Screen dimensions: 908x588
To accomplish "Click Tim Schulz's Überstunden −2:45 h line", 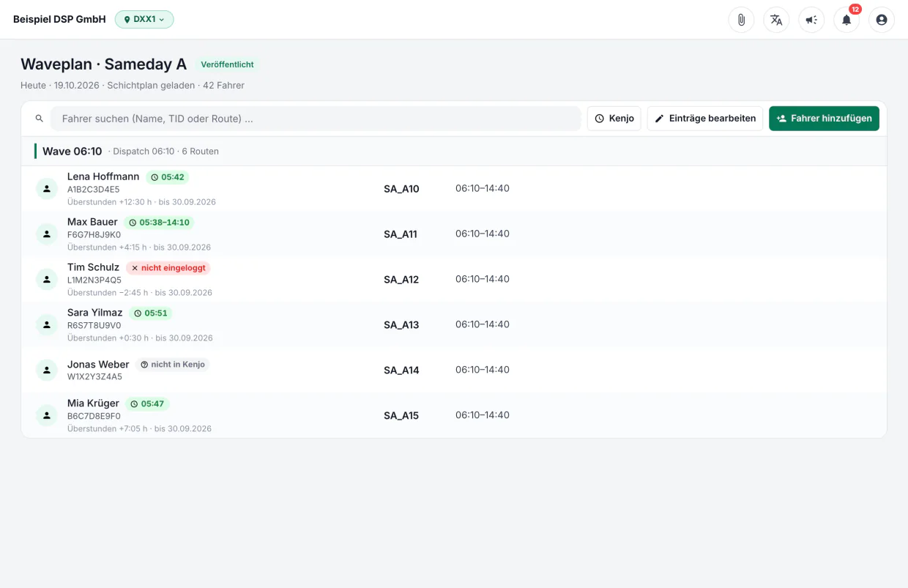I will tap(140, 293).
